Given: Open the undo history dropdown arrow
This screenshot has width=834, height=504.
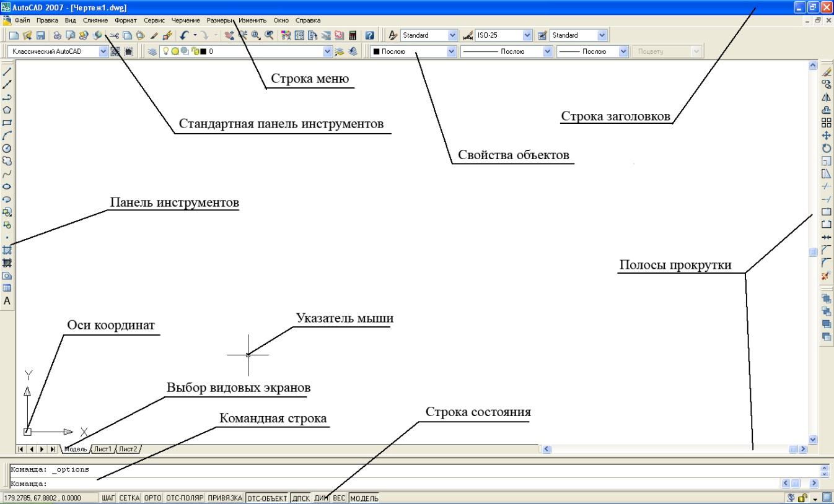Looking at the screenshot, I should (x=195, y=35).
